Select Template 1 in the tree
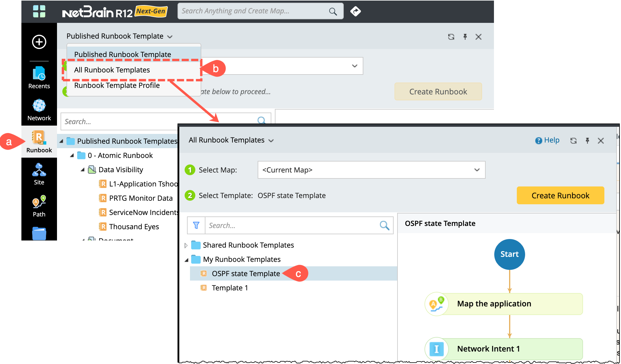621x364 pixels. coord(229,288)
